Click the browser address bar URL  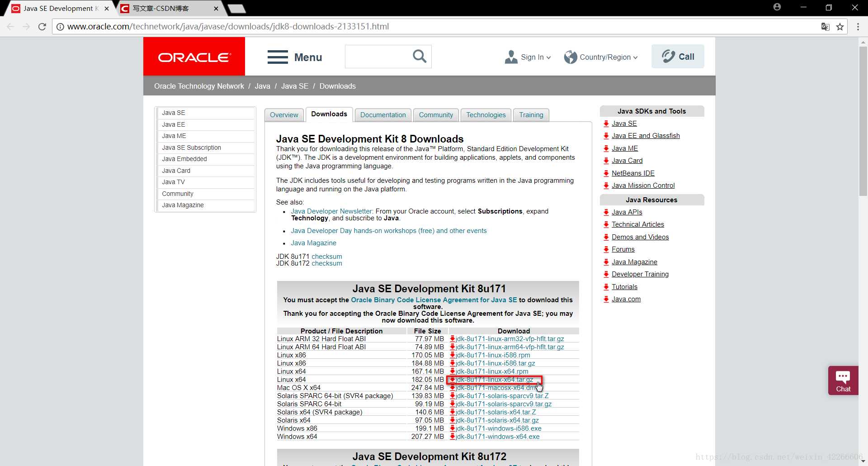(228, 27)
